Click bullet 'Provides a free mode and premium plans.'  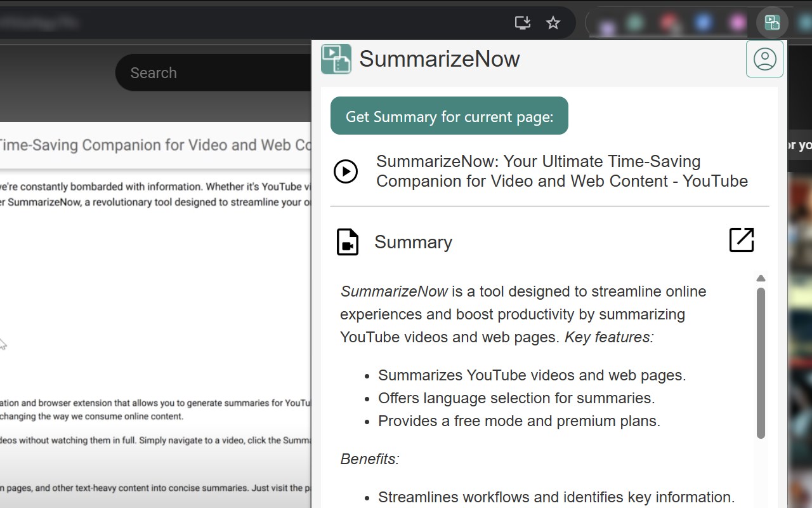[519, 421]
